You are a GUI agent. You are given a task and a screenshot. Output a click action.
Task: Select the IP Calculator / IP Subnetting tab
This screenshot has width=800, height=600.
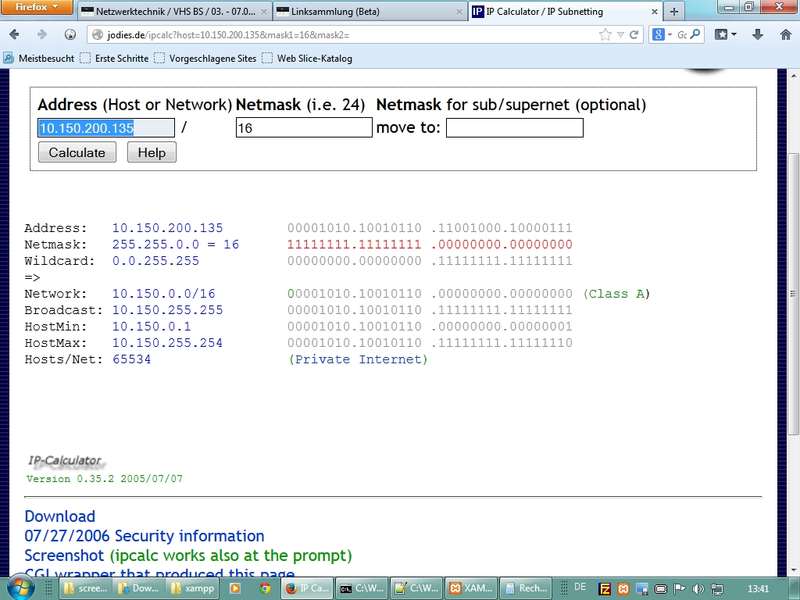tap(565, 12)
